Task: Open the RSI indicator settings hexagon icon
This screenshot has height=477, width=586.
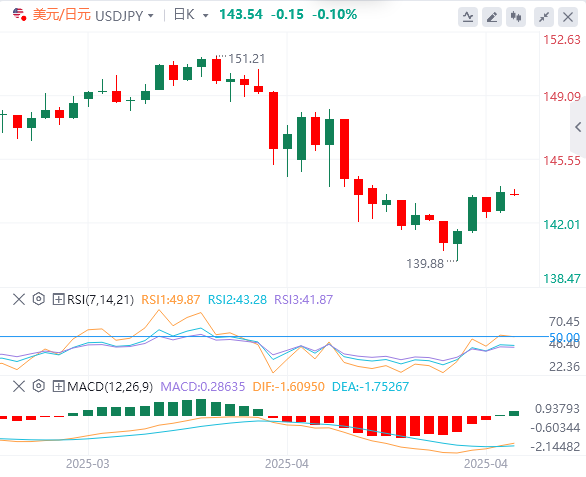Action: (38, 299)
